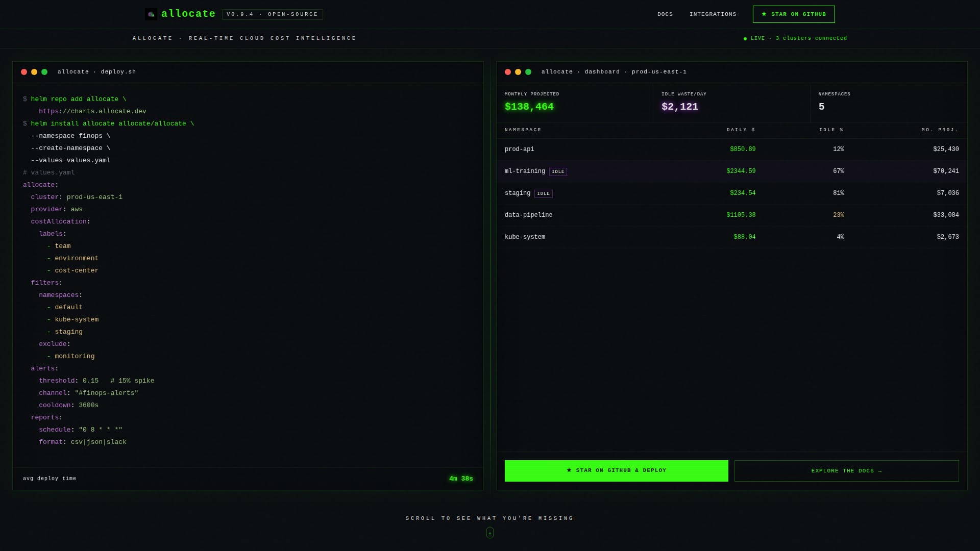Click the 'allocate · dashboard · prod-us-east-1' window title
Image resolution: width=980 pixels, height=551 pixels.
point(614,72)
